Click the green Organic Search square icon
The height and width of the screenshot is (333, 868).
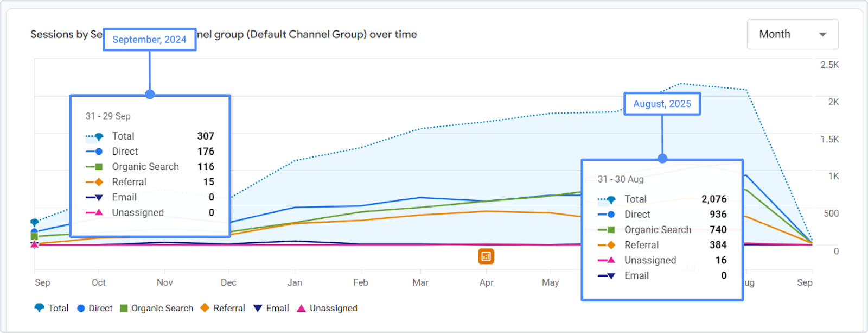(x=124, y=309)
